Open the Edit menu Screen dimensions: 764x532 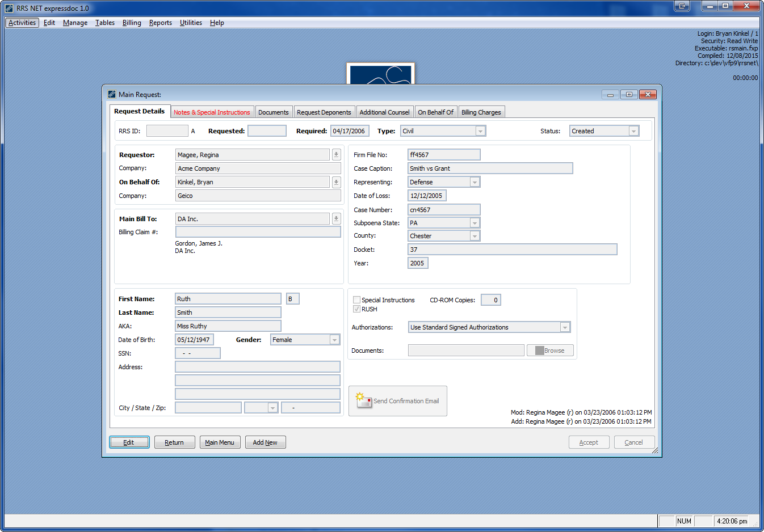point(49,23)
